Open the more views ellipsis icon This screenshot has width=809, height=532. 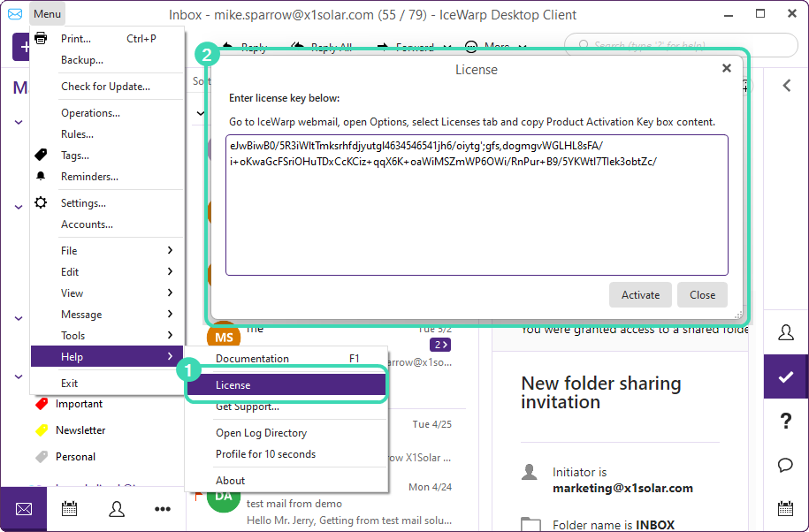tap(163, 509)
